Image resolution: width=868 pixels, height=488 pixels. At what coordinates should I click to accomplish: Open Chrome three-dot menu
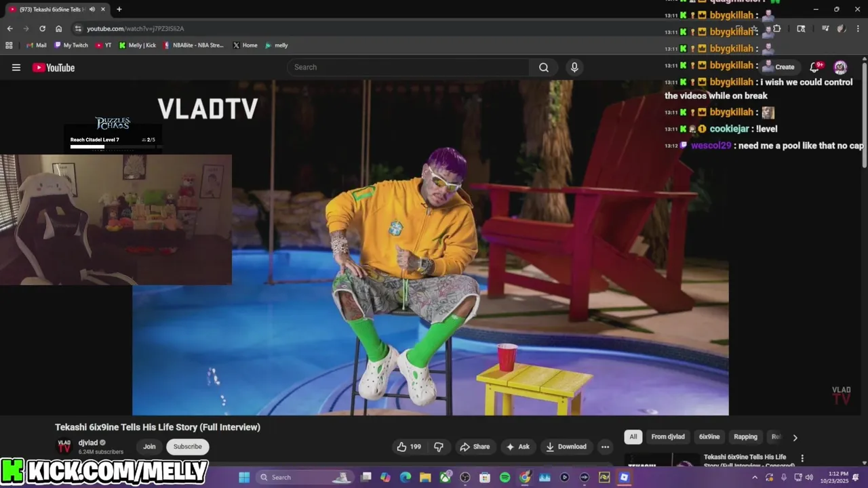click(x=858, y=28)
